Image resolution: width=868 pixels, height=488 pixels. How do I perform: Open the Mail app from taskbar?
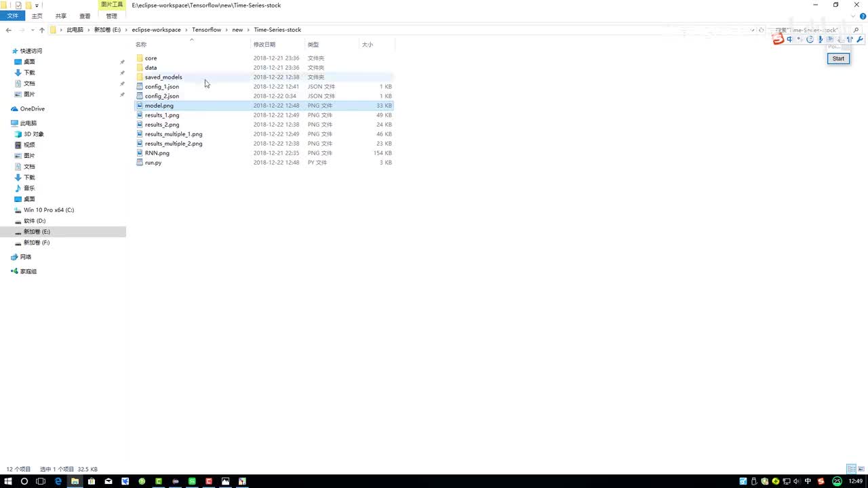[108, 481]
